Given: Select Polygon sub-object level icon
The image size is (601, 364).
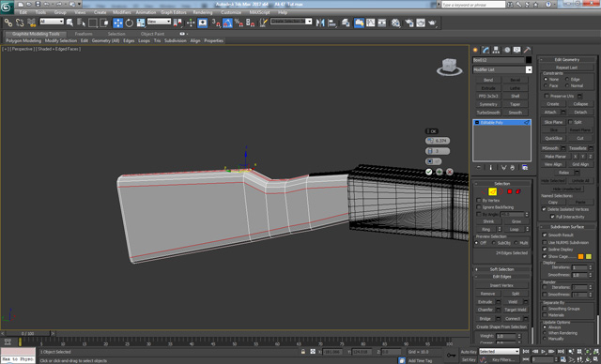Looking at the screenshot, I should [x=510, y=191].
